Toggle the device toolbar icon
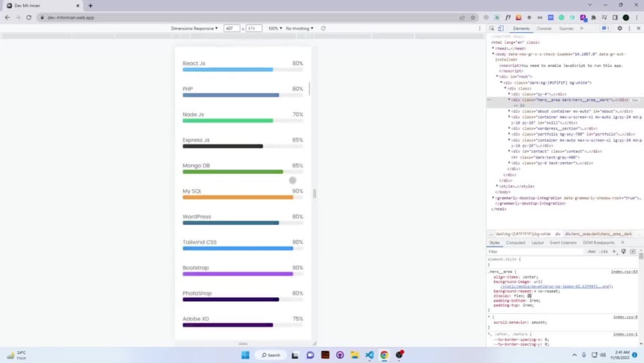Screen dimensions: 644x363 click(x=500, y=28)
